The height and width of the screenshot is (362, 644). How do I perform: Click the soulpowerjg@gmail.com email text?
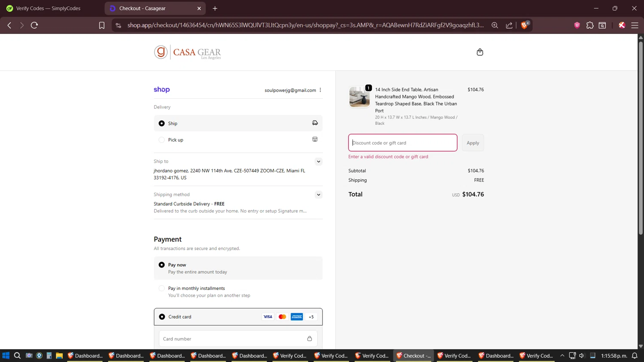(290, 90)
